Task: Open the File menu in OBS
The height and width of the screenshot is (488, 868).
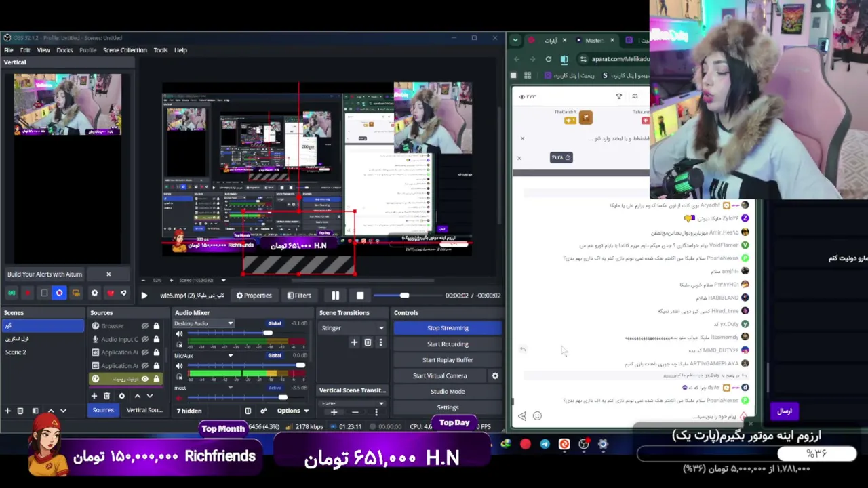Action: point(9,50)
